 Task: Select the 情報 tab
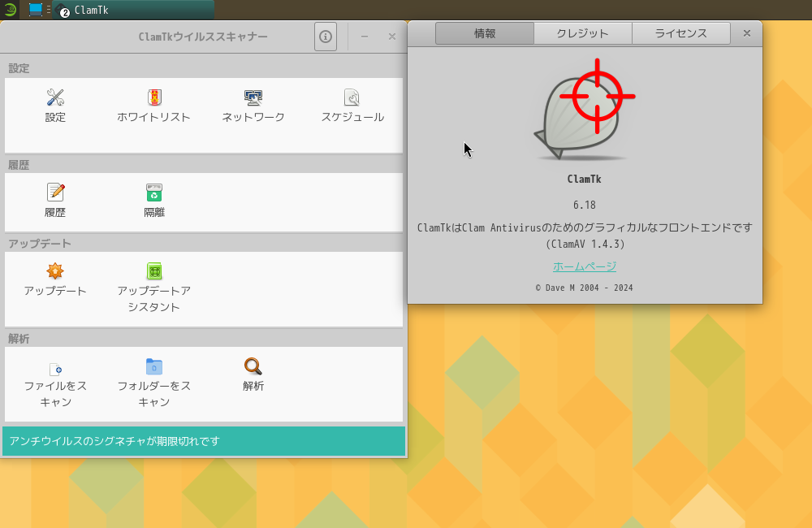point(484,33)
